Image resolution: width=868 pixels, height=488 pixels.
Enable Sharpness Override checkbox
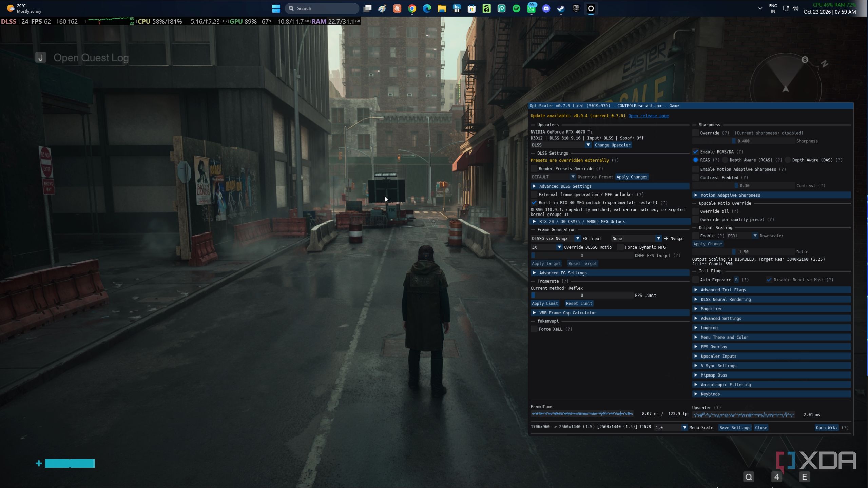click(x=695, y=133)
